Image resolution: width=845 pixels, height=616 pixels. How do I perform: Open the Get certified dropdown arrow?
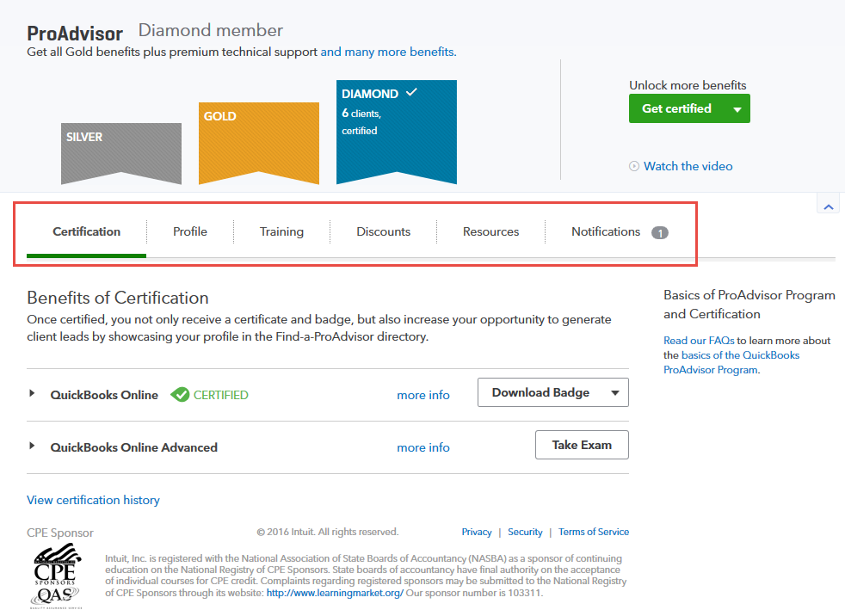pos(737,109)
